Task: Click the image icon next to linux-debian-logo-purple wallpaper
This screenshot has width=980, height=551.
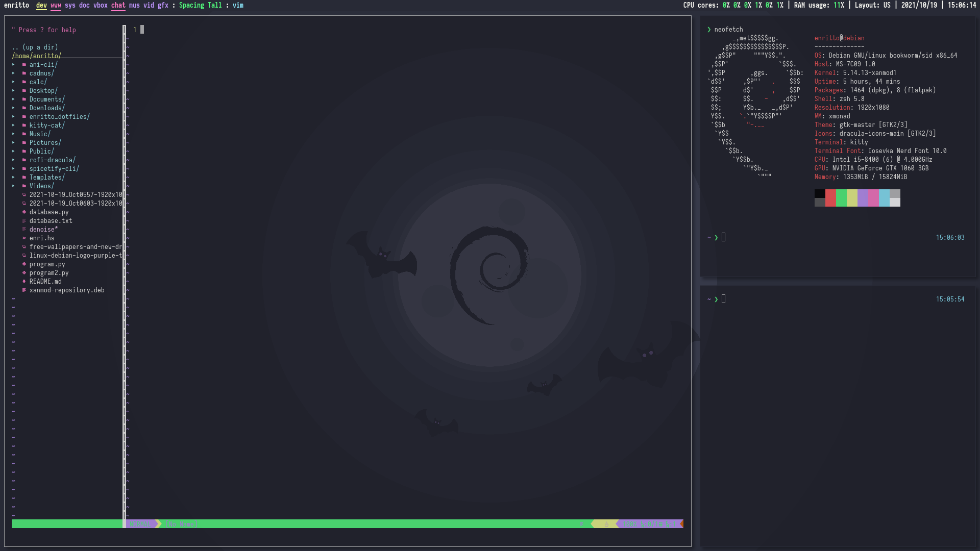Action: (x=24, y=256)
